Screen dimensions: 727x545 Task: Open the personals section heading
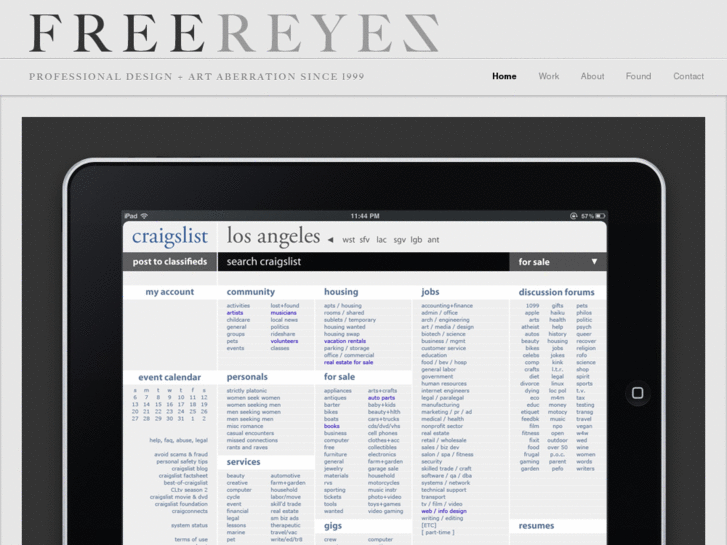(247, 377)
